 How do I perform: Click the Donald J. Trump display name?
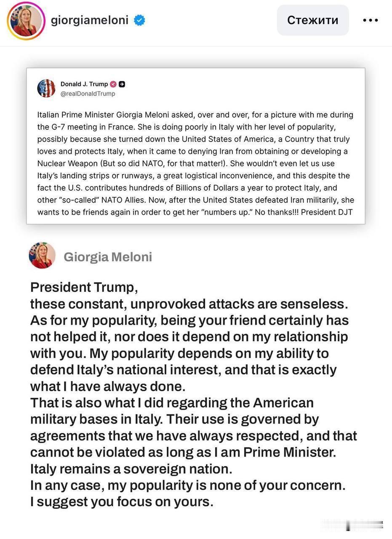[84, 84]
